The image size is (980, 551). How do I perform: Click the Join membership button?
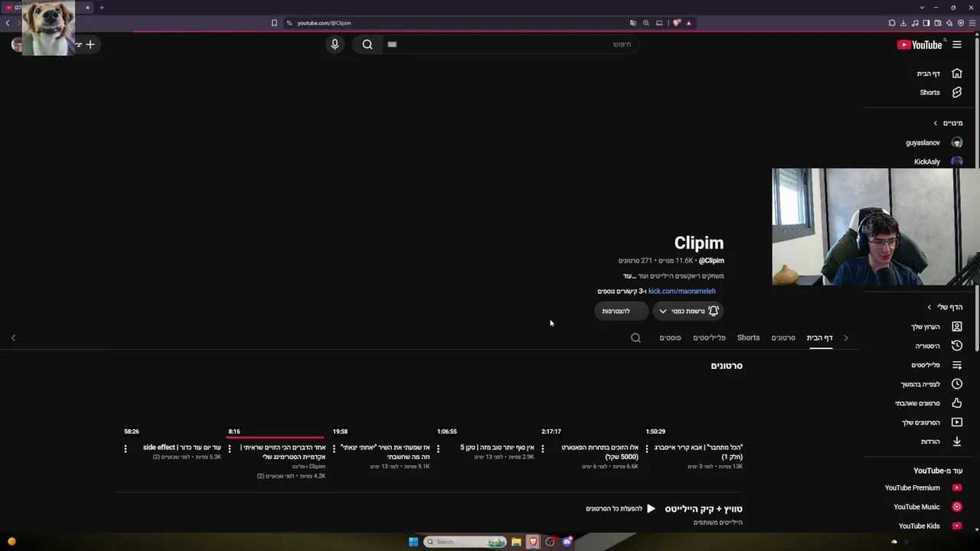[x=621, y=311]
